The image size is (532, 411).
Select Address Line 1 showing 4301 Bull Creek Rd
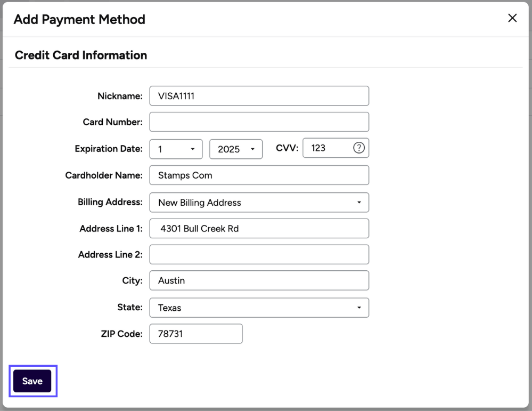(x=259, y=228)
